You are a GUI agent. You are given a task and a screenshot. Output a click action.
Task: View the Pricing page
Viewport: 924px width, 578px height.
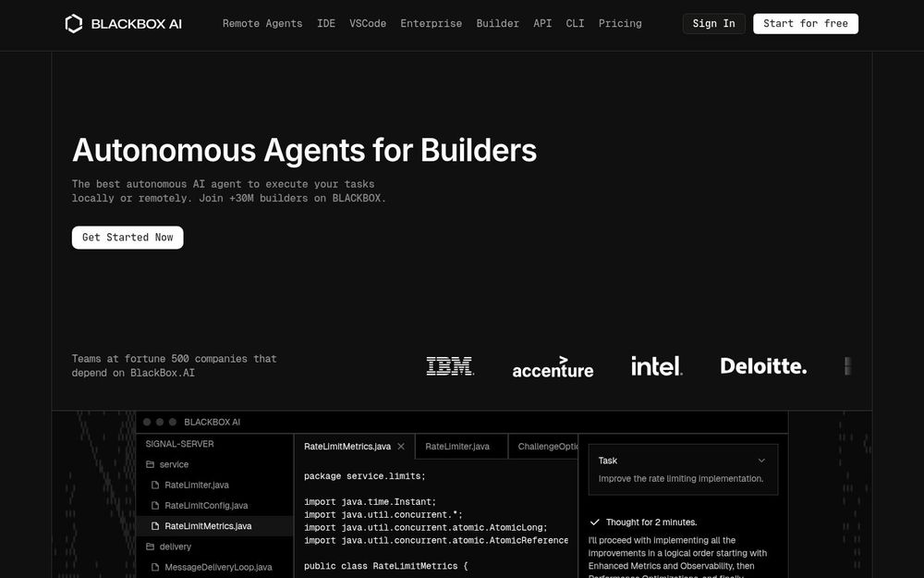pyautogui.click(x=620, y=24)
